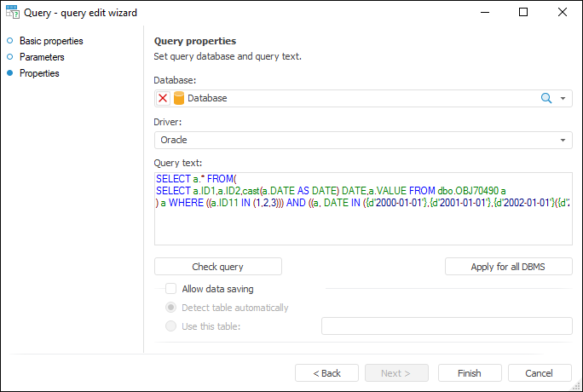Expand the Database dropdown arrow
Image resolution: width=583 pixels, height=392 pixels.
(x=563, y=98)
